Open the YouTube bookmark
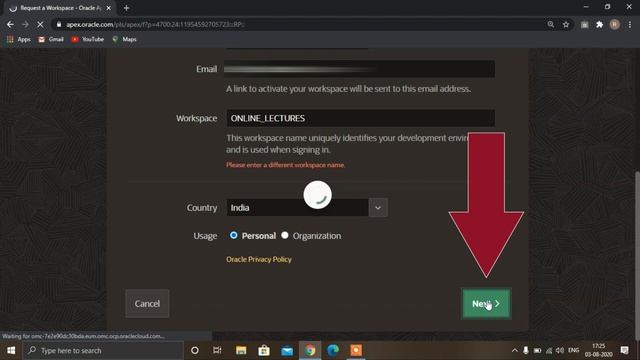 coord(88,39)
